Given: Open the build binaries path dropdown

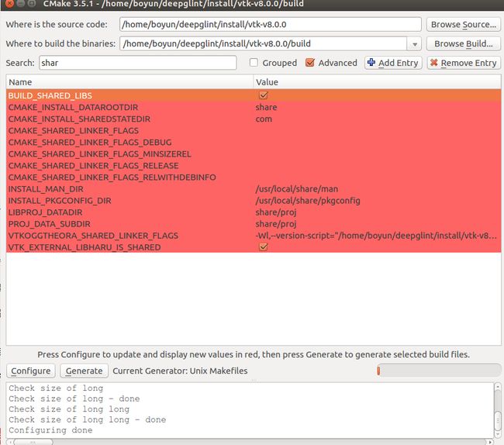Looking at the screenshot, I should [415, 43].
